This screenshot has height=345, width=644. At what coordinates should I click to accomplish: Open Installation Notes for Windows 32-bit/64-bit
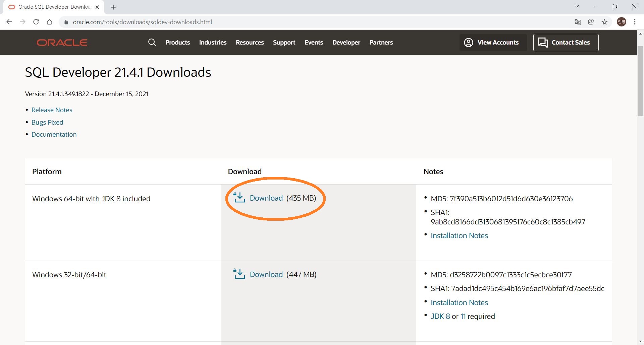pos(459,302)
